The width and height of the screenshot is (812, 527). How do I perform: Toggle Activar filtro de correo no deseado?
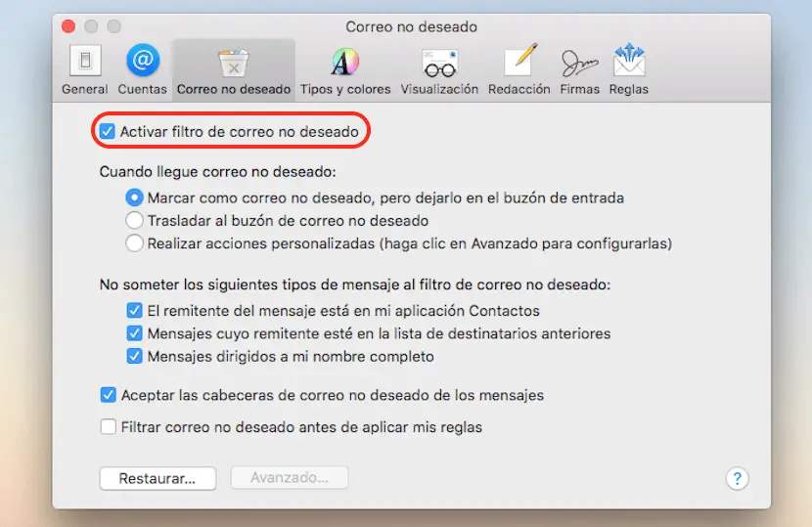coord(108,131)
